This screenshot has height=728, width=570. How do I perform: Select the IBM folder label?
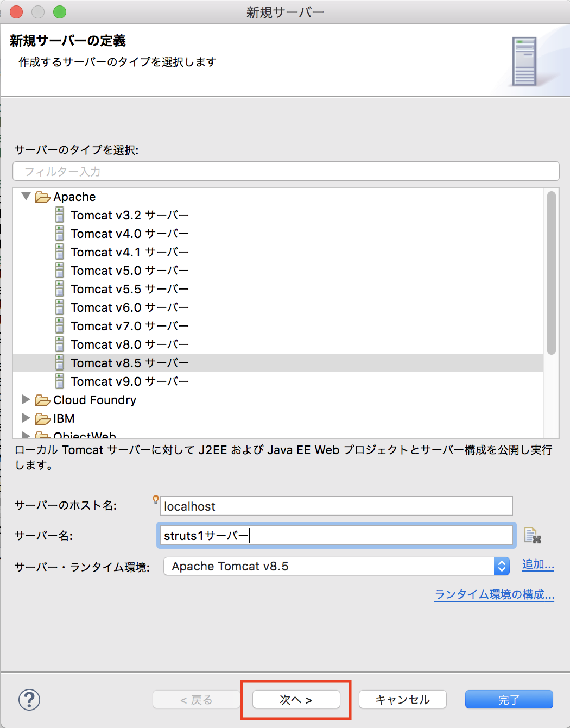pos(64,418)
